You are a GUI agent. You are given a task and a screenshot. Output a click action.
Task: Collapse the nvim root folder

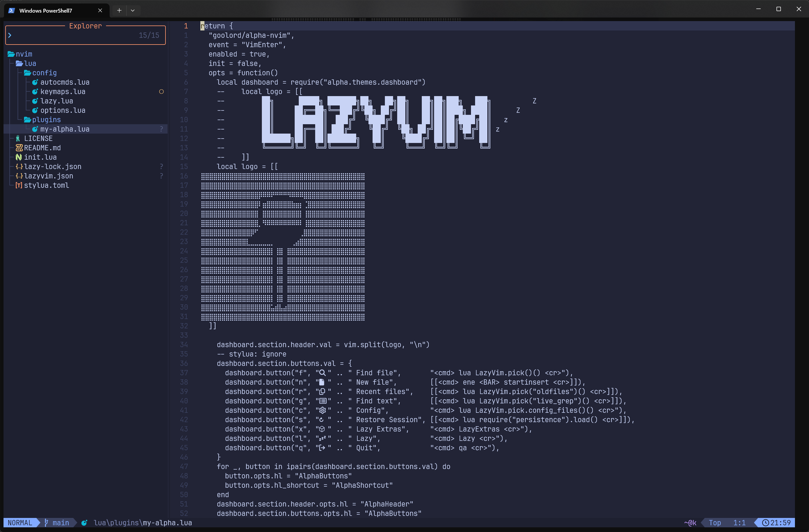(20, 54)
